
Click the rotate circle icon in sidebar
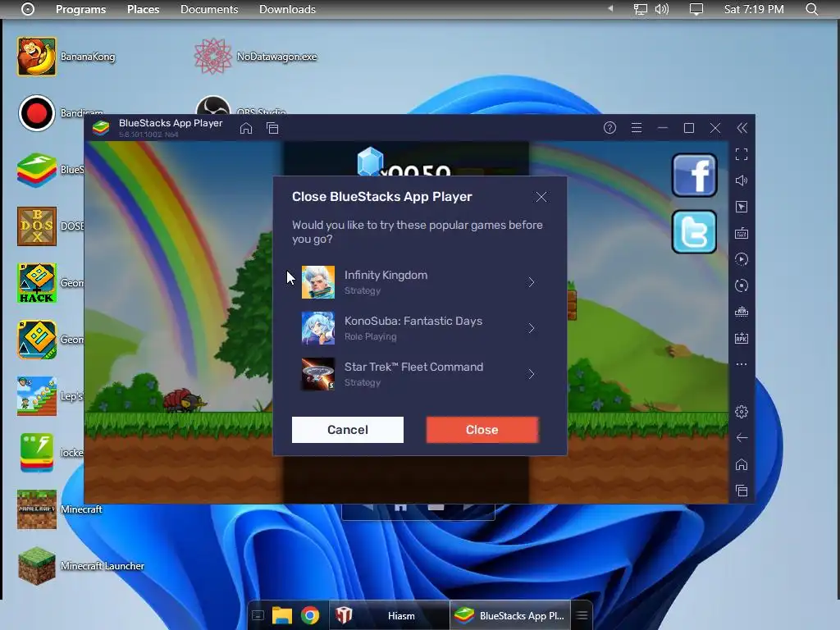(742, 285)
